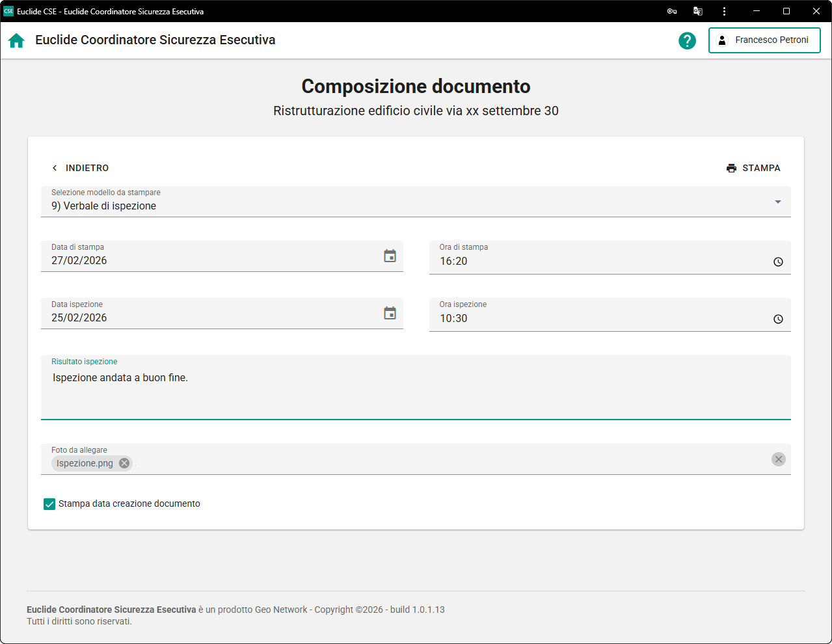Click the Ora ispezione time field
Viewport: 832px width, 644px height.
tap(598, 319)
